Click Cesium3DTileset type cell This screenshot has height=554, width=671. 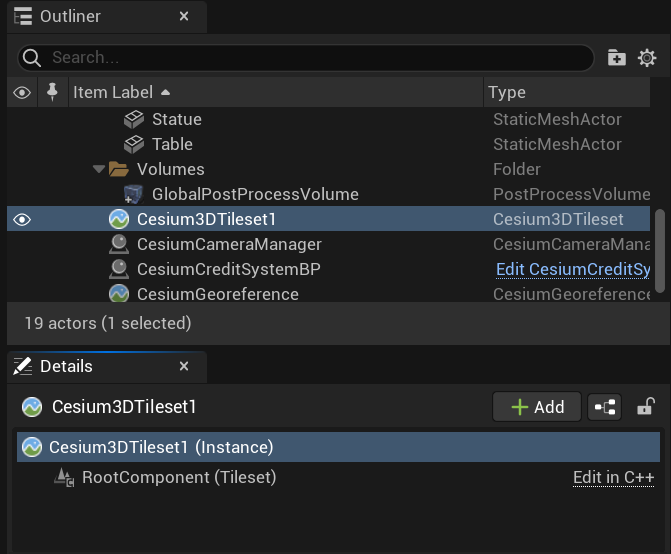[558, 219]
